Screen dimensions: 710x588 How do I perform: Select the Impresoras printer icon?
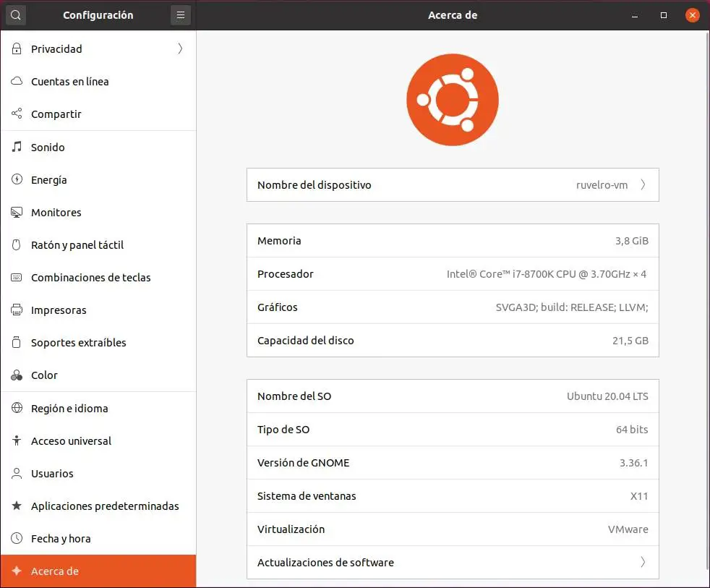pos(17,310)
